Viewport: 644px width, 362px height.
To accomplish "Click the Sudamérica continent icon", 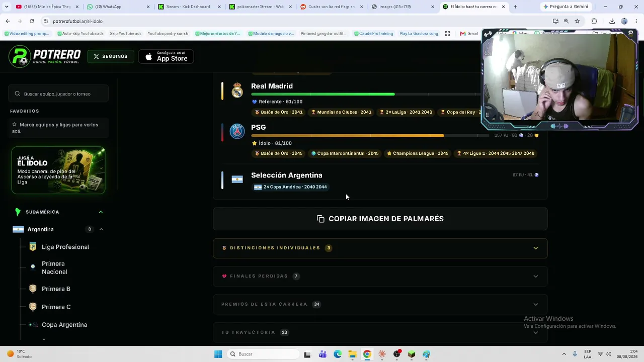I will click(18, 212).
